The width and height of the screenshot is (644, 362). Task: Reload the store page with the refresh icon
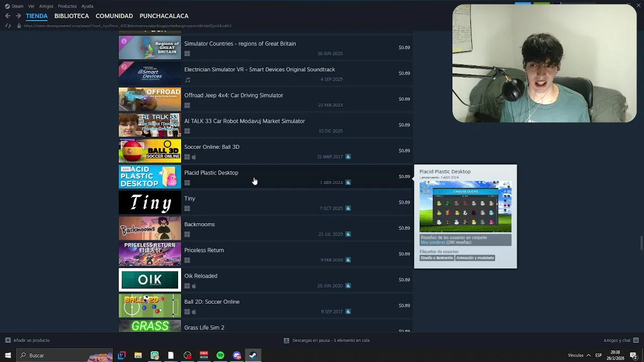[x=8, y=26]
